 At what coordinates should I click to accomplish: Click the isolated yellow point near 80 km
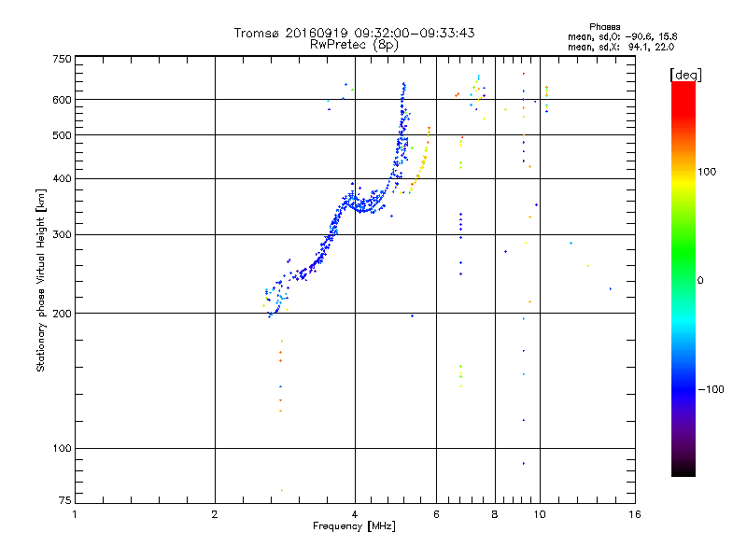[x=282, y=490]
